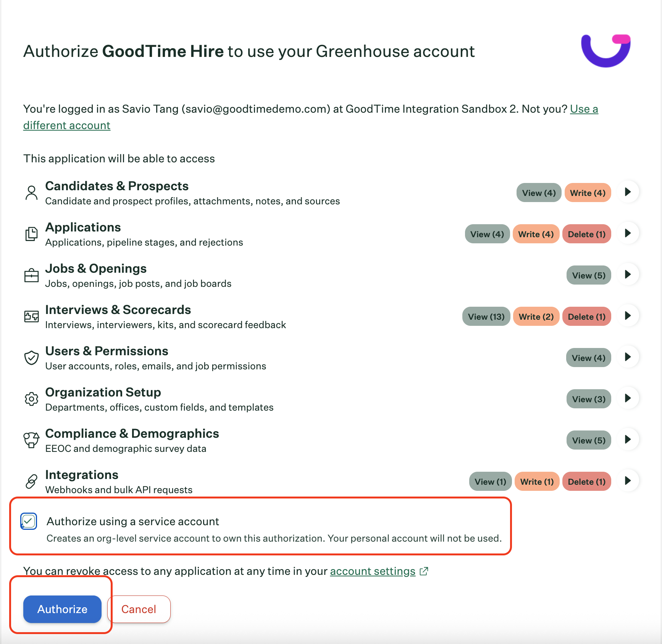Open the account settings link
Screen dimensions: 662x644
373,571
